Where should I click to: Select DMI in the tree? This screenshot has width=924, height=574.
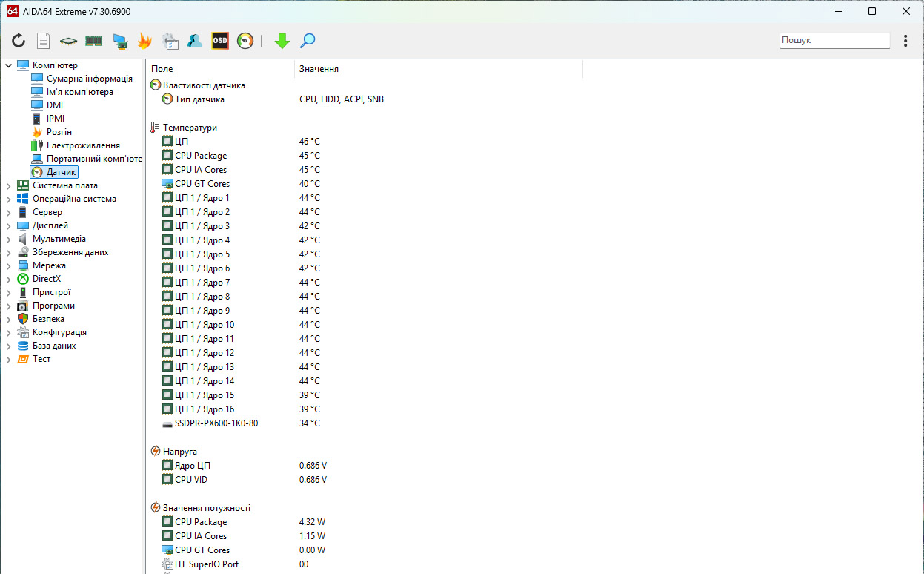55,105
